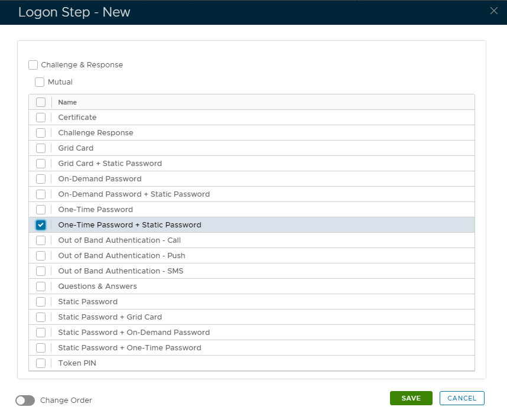The image size is (507, 420).
Task: Enable the Challenge & Response checkbox
Action: point(33,65)
